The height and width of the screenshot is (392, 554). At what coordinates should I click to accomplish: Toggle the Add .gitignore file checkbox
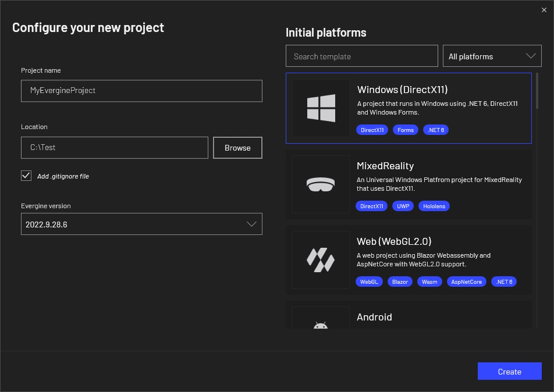26,176
